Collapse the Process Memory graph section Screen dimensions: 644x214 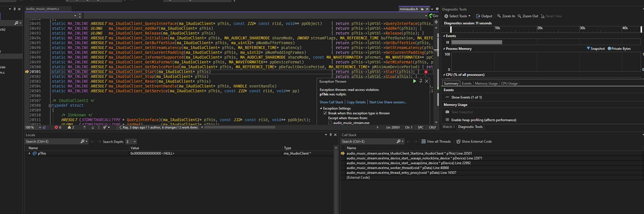(444, 49)
